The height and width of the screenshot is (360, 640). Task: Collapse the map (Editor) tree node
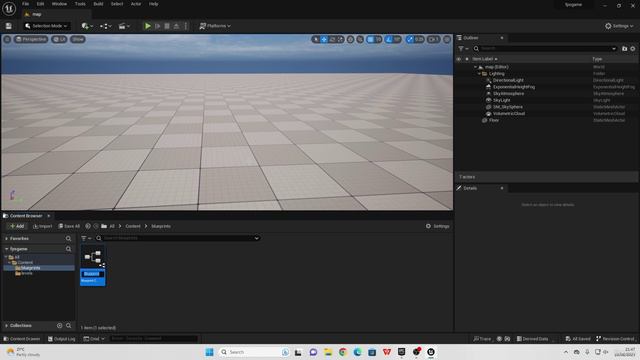click(x=475, y=67)
